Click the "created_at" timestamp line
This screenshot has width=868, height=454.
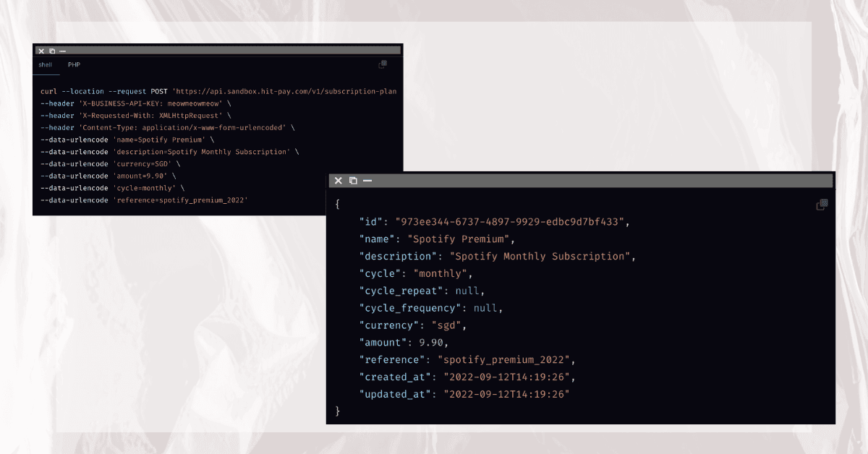[467, 377]
